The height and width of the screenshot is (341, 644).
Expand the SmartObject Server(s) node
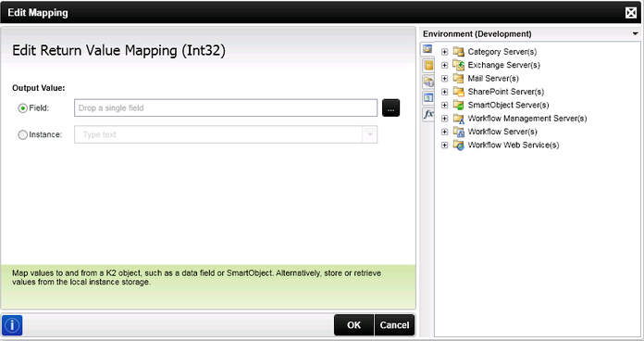(444, 105)
